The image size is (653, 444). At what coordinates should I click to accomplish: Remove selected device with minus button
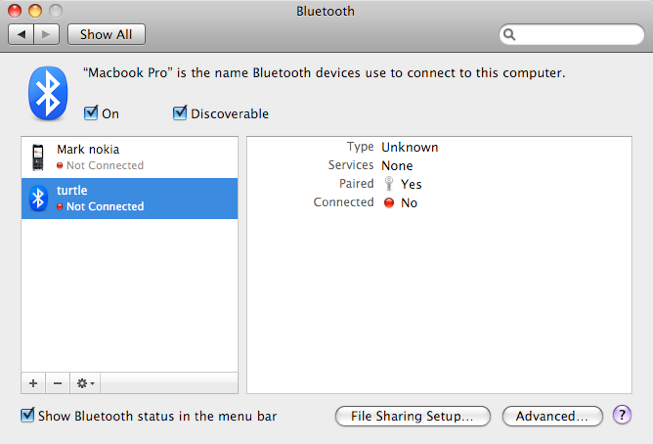57,383
